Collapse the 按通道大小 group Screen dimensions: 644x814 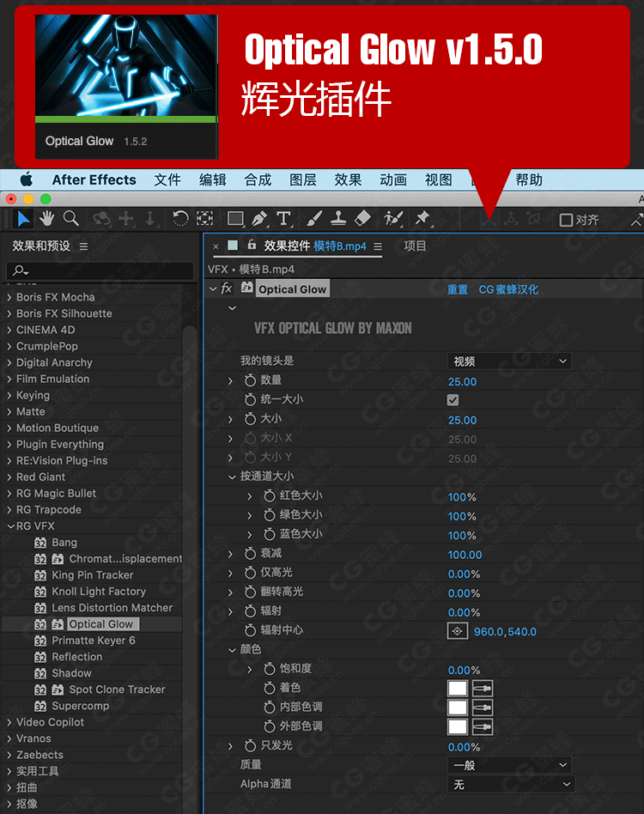click(x=232, y=477)
